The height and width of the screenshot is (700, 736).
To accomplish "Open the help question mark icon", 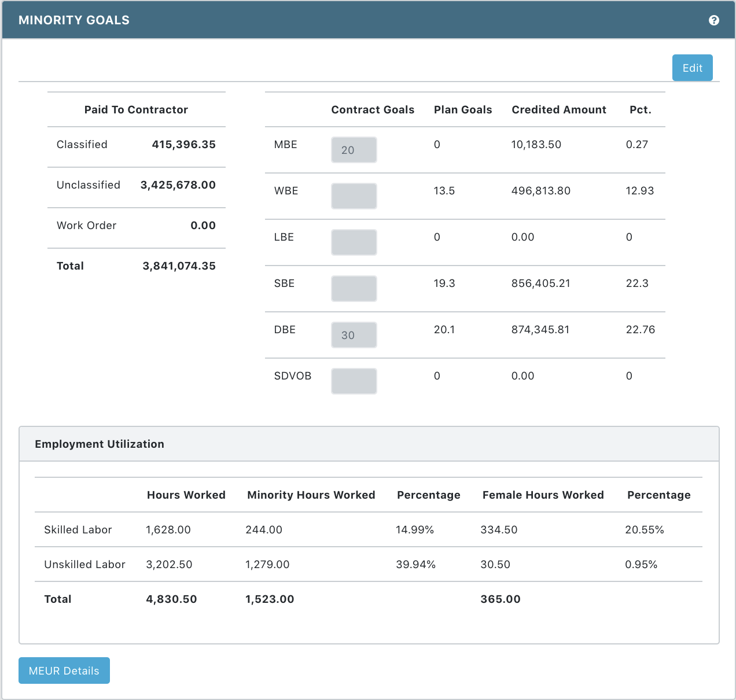I will [714, 20].
